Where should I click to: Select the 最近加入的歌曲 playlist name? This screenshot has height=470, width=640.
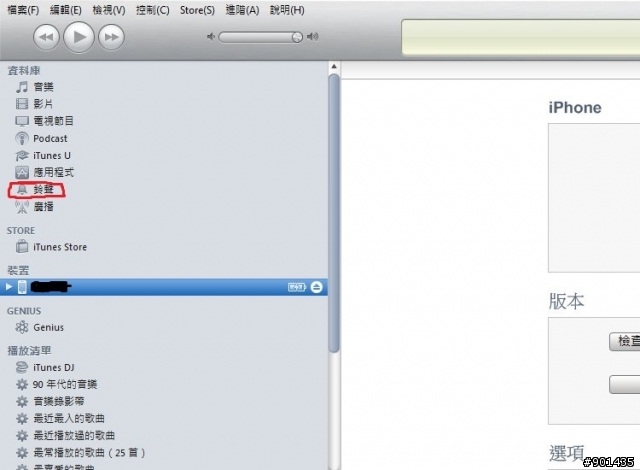click(69, 419)
